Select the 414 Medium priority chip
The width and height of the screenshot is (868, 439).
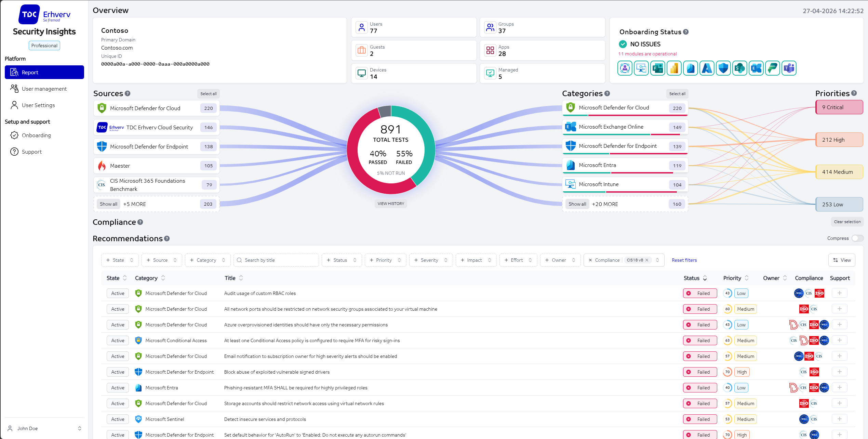coord(839,172)
